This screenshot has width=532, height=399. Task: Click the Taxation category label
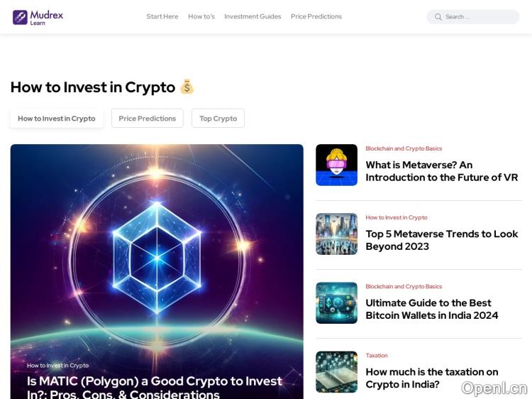[377, 355]
